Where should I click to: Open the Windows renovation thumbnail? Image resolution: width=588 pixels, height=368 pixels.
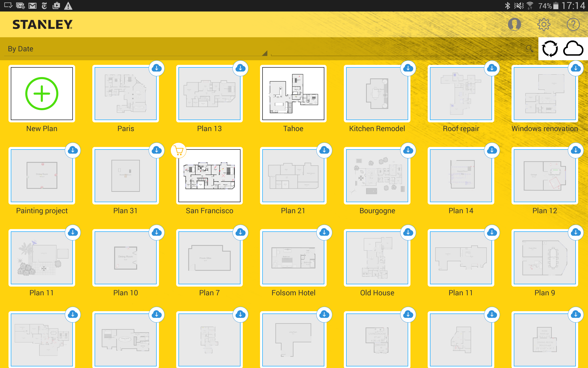pos(545,94)
